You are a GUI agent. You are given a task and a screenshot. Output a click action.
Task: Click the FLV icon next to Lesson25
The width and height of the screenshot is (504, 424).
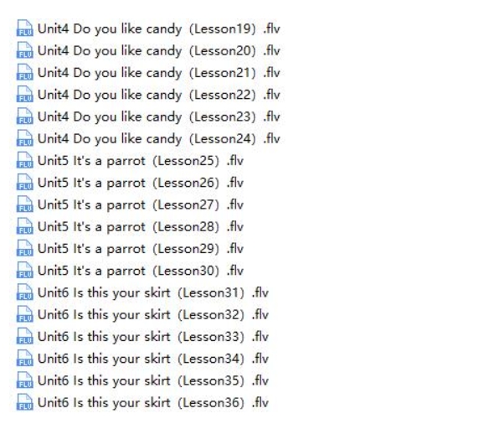23,160
